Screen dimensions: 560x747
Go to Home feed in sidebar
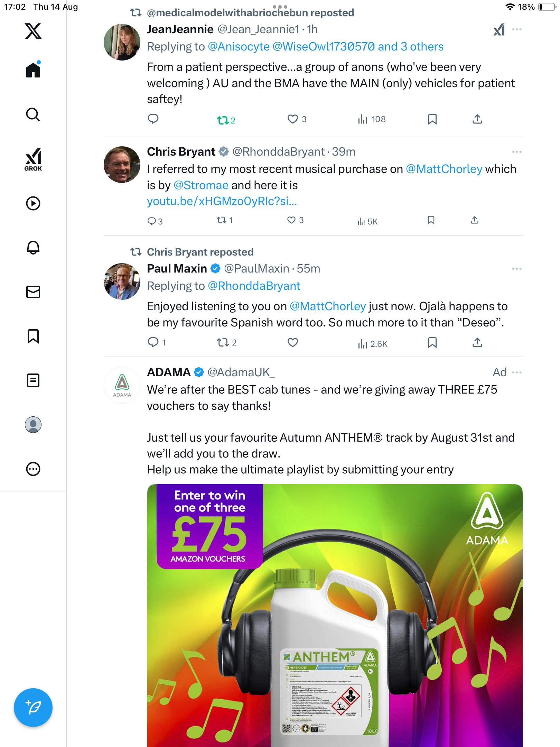33,70
